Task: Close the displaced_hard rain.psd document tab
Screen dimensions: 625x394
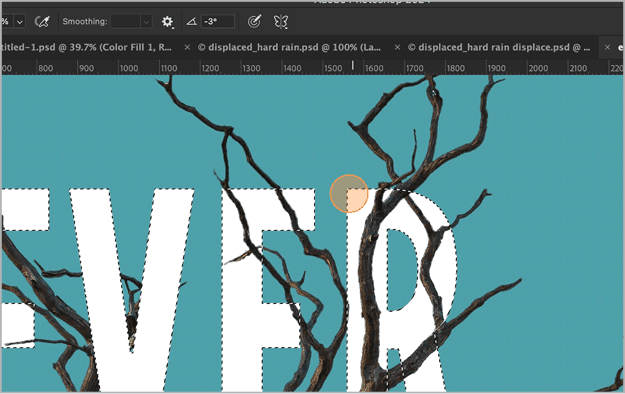Action: click(x=397, y=47)
